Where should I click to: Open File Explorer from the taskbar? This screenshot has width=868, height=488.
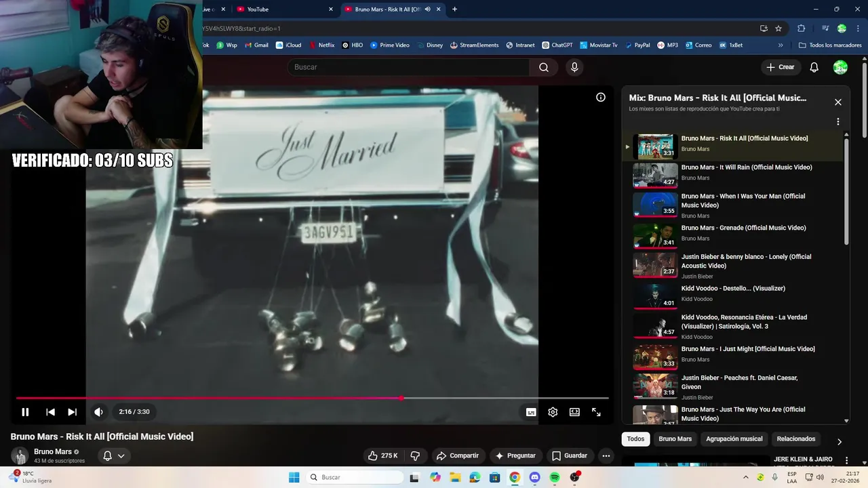pos(454,477)
